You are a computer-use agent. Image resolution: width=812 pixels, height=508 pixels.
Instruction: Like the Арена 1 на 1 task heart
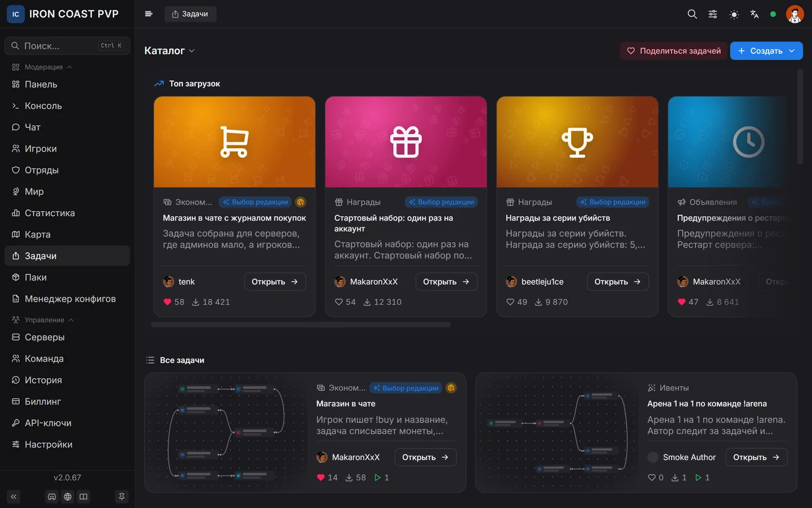tap(652, 478)
